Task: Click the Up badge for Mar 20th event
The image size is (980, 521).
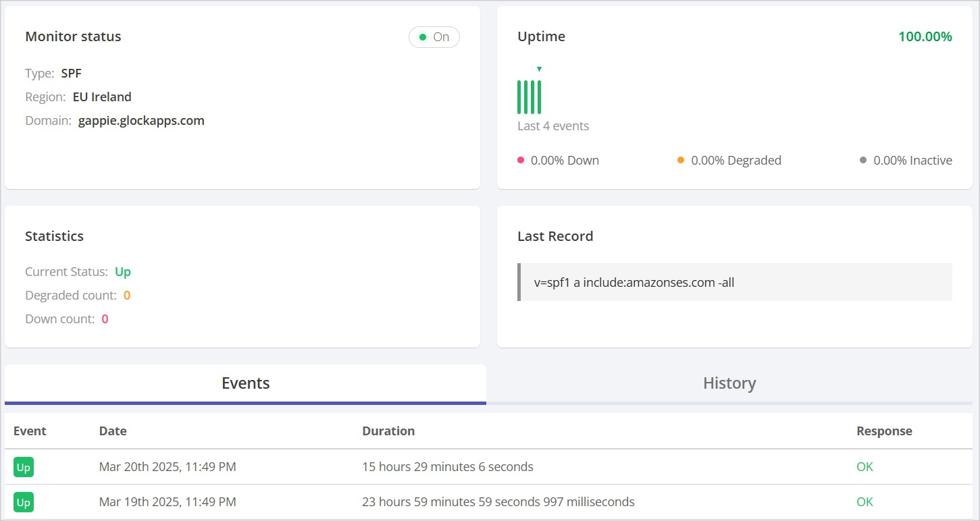Action: (24, 467)
